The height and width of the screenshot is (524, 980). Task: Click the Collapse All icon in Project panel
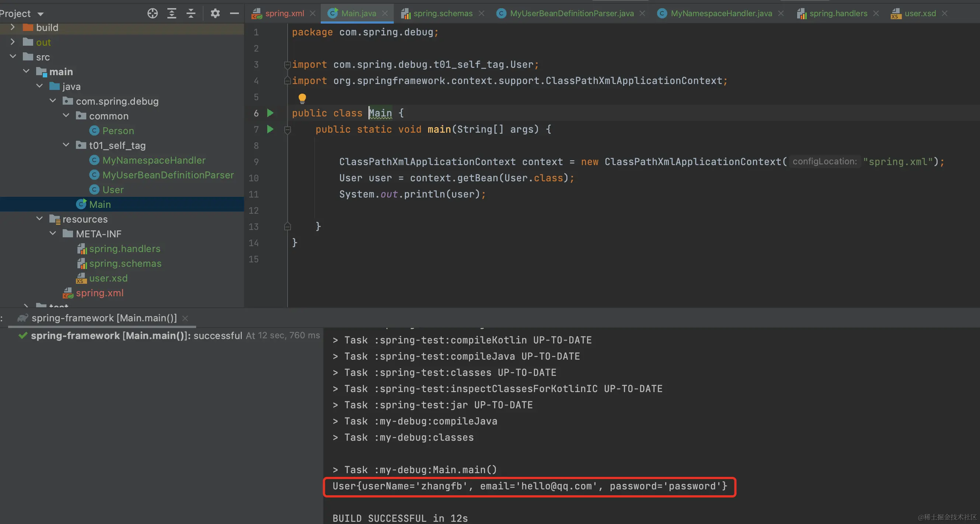(191, 13)
